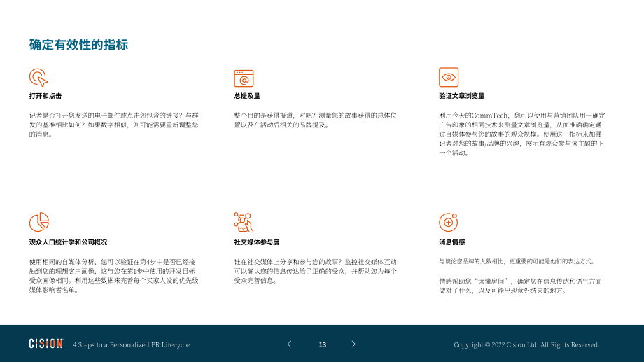644x362 pixels.
Task: Click paragraph starting 记者是否打开您发送的电子邮件
Action: pyautogui.click(x=114, y=125)
